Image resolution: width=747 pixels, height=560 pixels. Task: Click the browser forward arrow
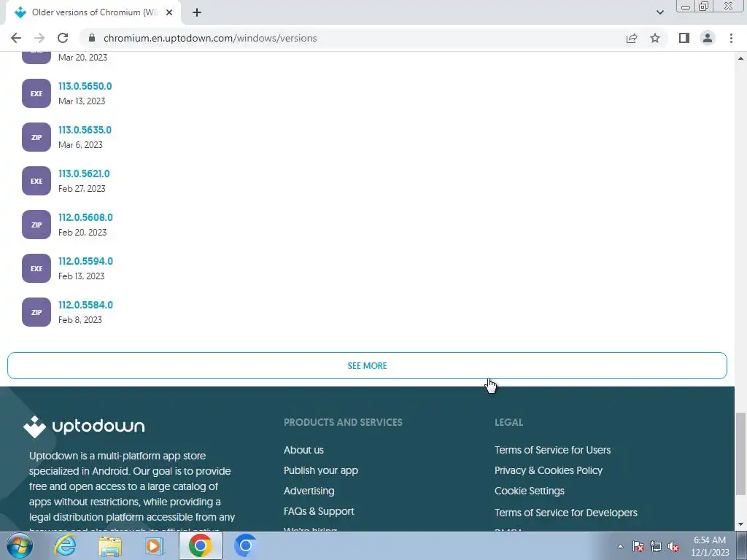point(39,38)
